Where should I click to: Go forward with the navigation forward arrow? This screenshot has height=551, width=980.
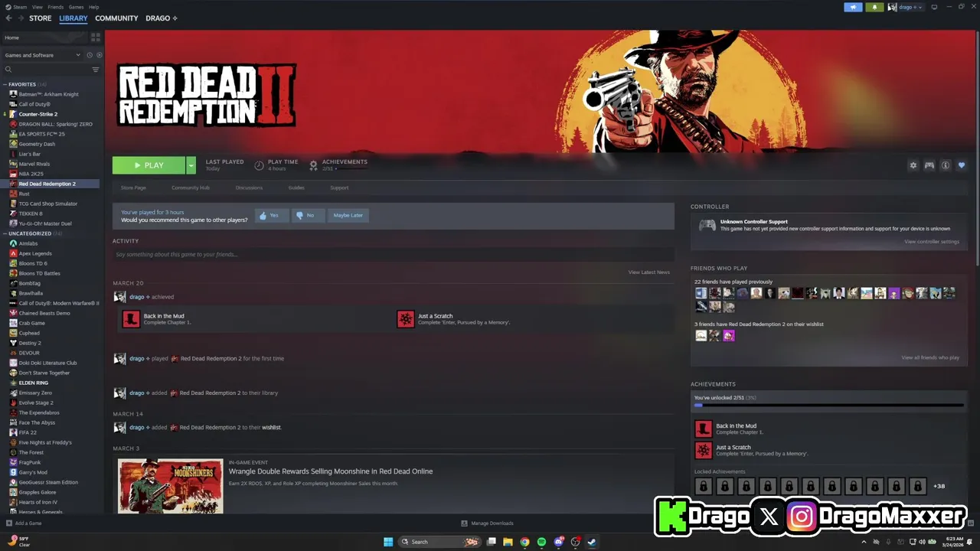point(19,18)
